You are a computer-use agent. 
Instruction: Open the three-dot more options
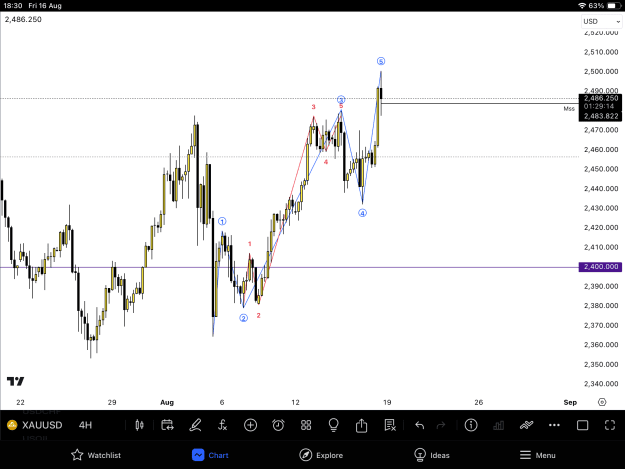pyautogui.click(x=554, y=425)
